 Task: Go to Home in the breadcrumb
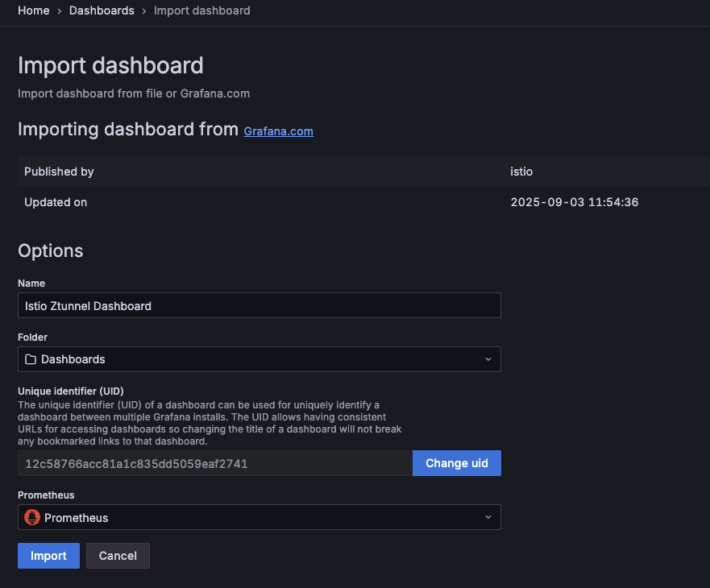click(x=33, y=10)
